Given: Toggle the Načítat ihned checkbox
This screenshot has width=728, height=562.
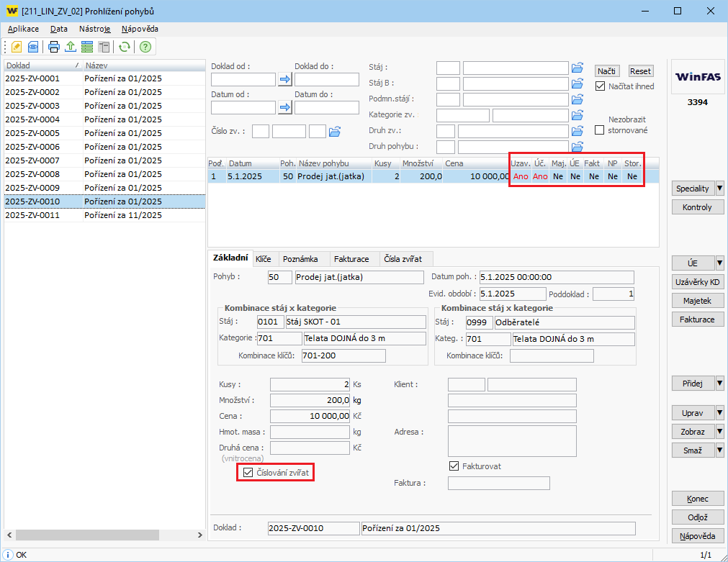Looking at the screenshot, I should 600,86.
